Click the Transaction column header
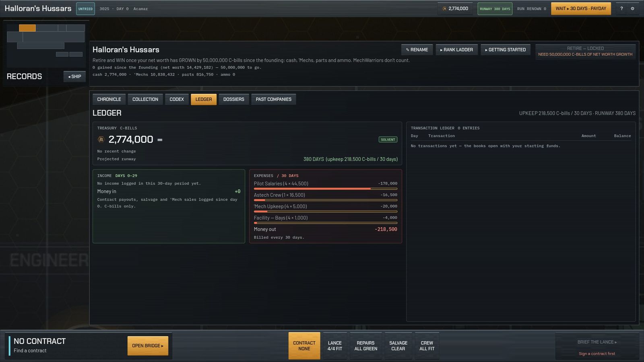Image resolution: width=644 pixels, height=362 pixels. (x=442, y=136)
